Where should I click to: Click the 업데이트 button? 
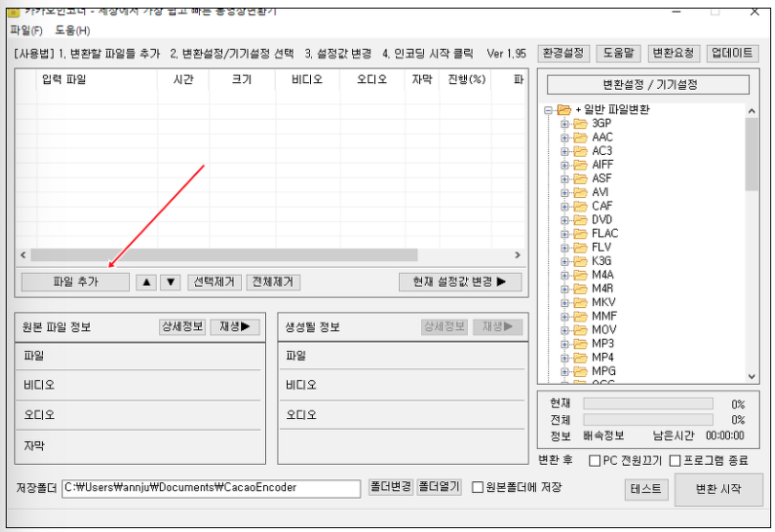(x=732, y=53)
